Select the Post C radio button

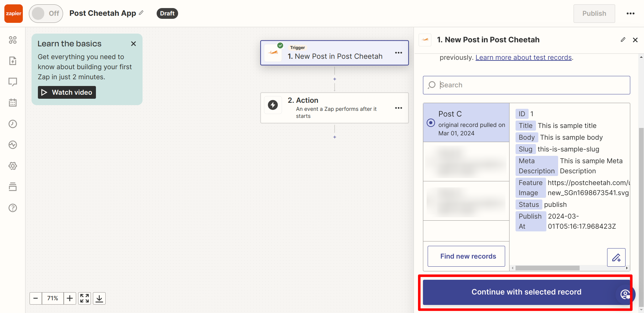coord(431,123)
